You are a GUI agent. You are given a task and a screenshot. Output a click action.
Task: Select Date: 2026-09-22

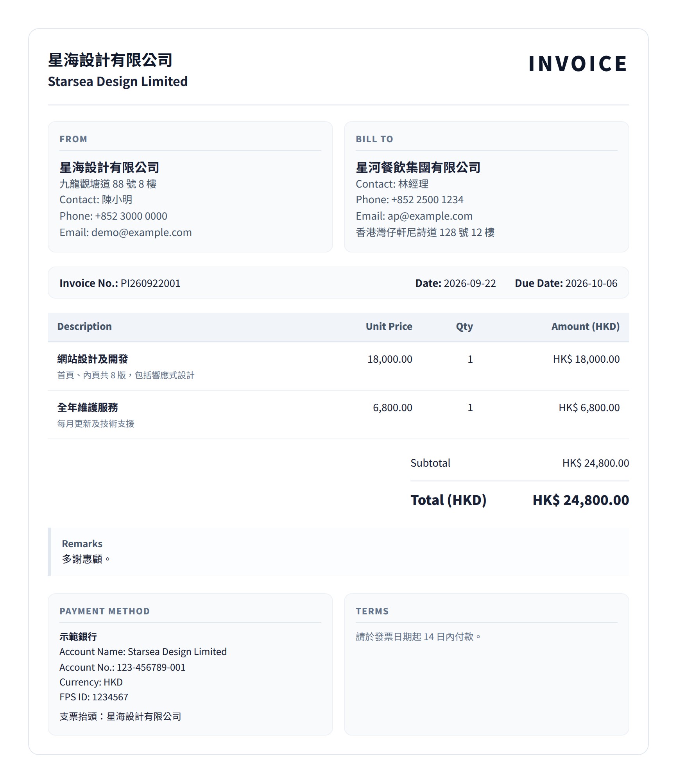(x=455, y=283)
